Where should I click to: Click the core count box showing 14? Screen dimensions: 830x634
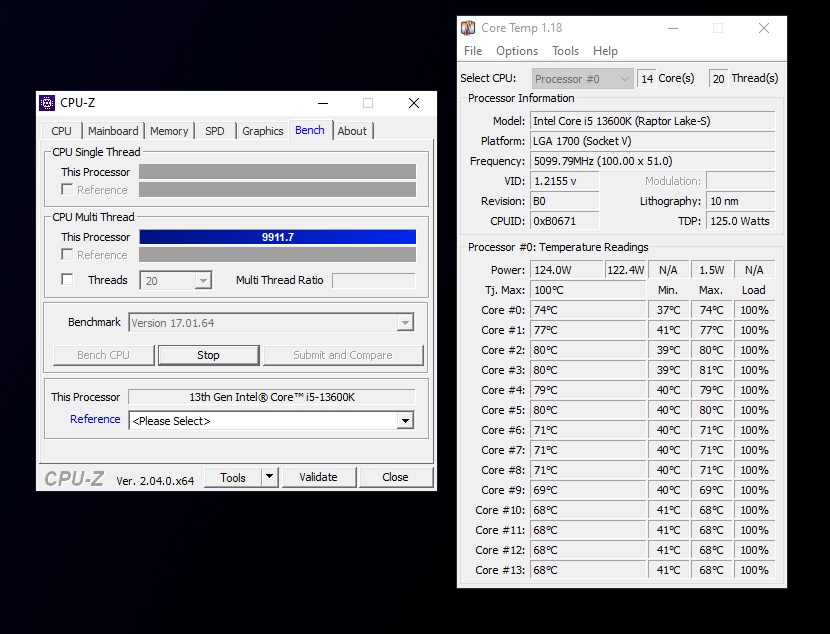tap(647, 79)
